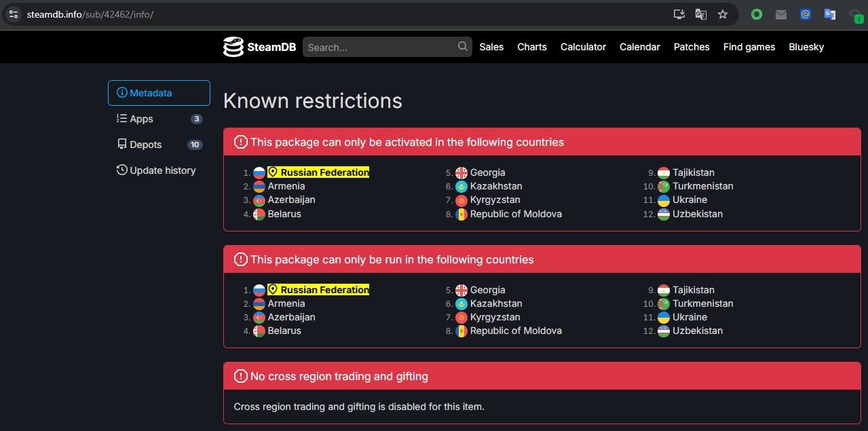Screen dimensions: 868x431
Task: Open the mail extension icon
Action: (781, 14)
